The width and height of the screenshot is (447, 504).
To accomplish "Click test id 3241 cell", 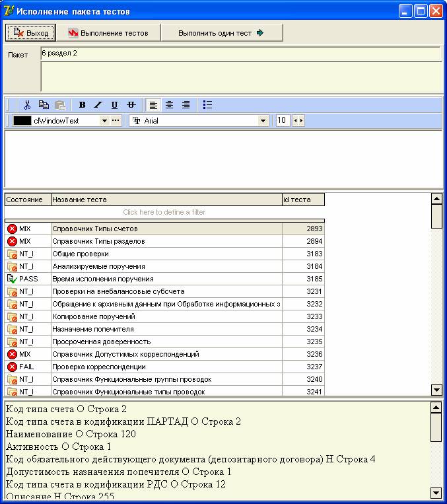I will [303, 392].
